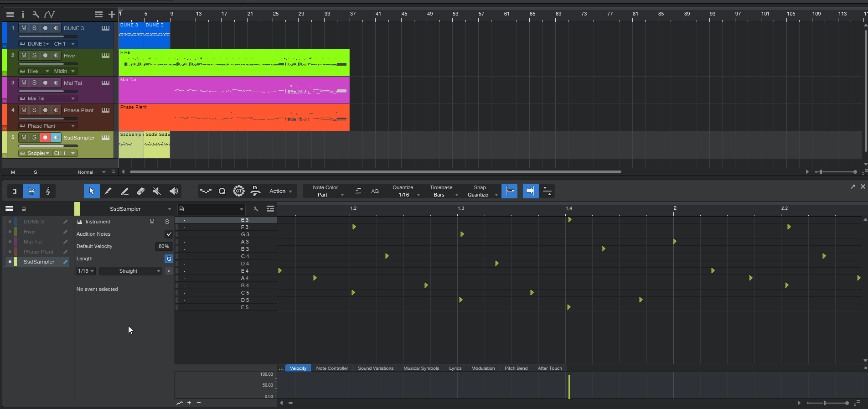Image resolution: width=868 pixels, height=409 pixels.
Task: Open the track list hamburger icon above tracks
Action: coord(10,15)
